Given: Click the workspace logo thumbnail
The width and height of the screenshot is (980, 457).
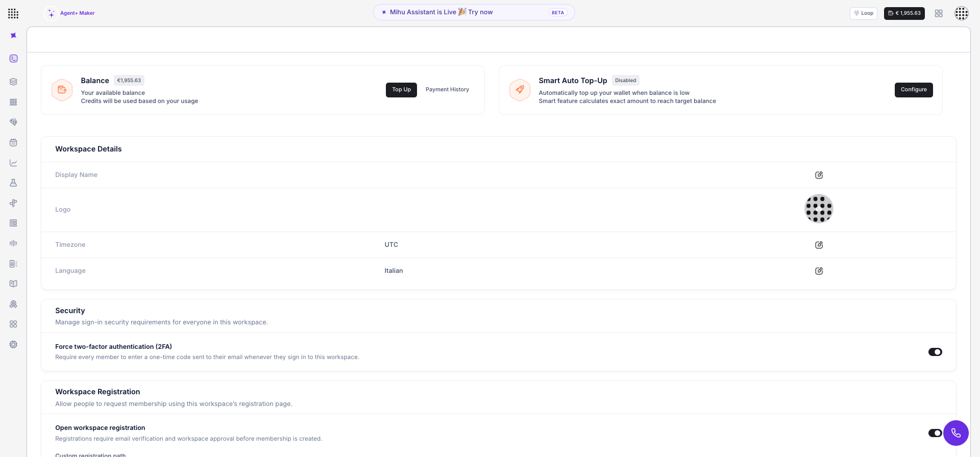Looking at the screenshot, I should (x=819, y=209).
